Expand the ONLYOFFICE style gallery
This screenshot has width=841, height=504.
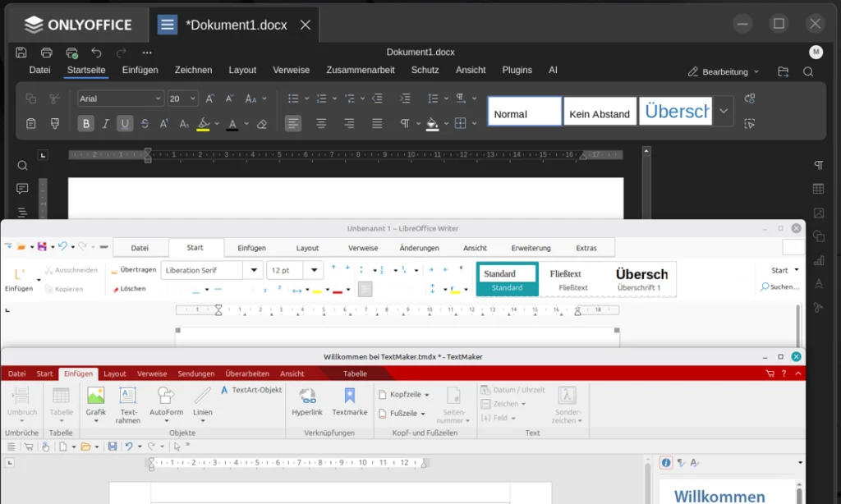click(724, 112)
